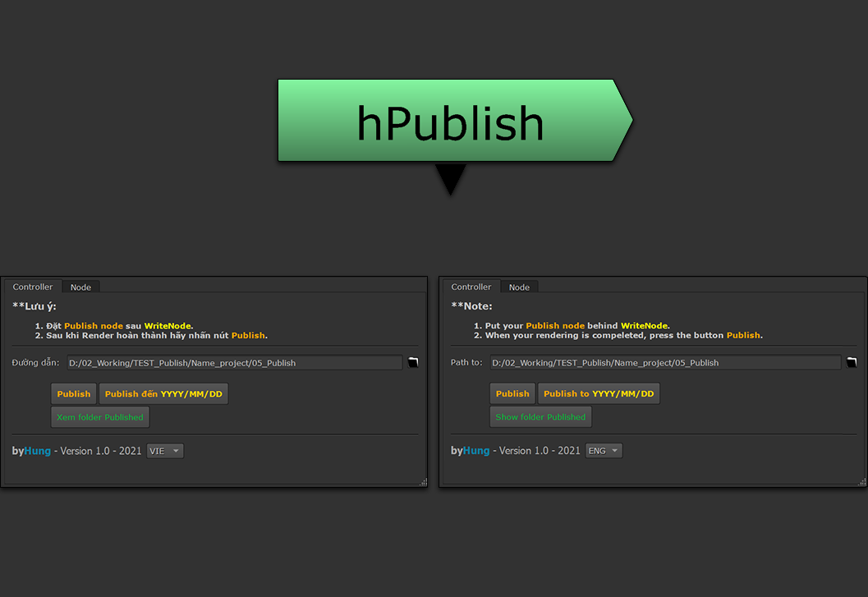Click into the Đường dẫn path field
Viewport: 868px width, 597px height.
[233, 363]
